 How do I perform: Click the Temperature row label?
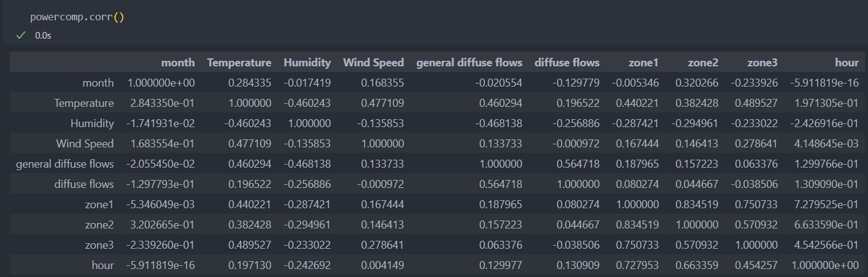tap(84, 103)
